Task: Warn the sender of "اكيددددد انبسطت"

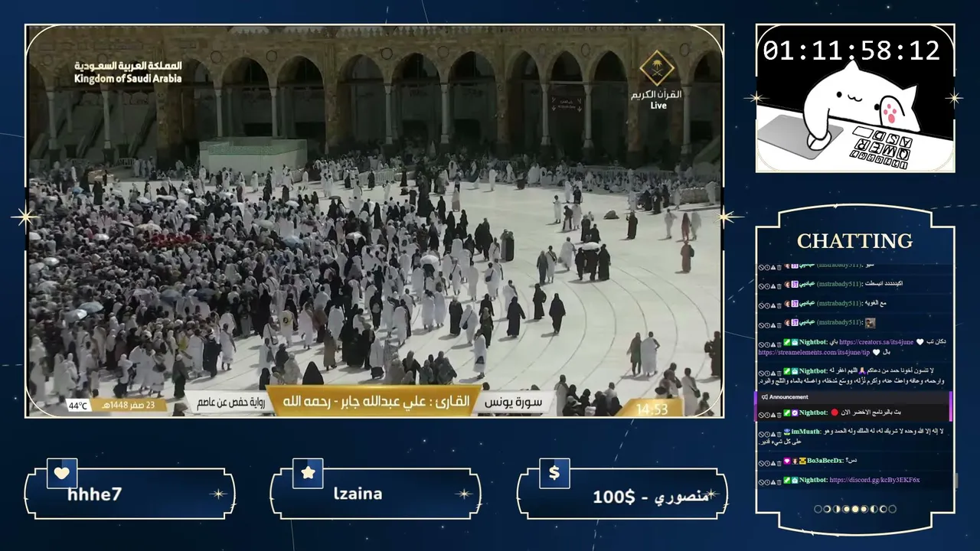Action: pos(773,285)
